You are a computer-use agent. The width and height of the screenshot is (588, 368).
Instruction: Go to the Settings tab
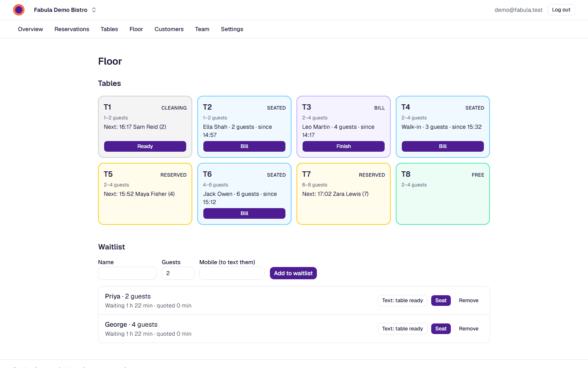232,29
